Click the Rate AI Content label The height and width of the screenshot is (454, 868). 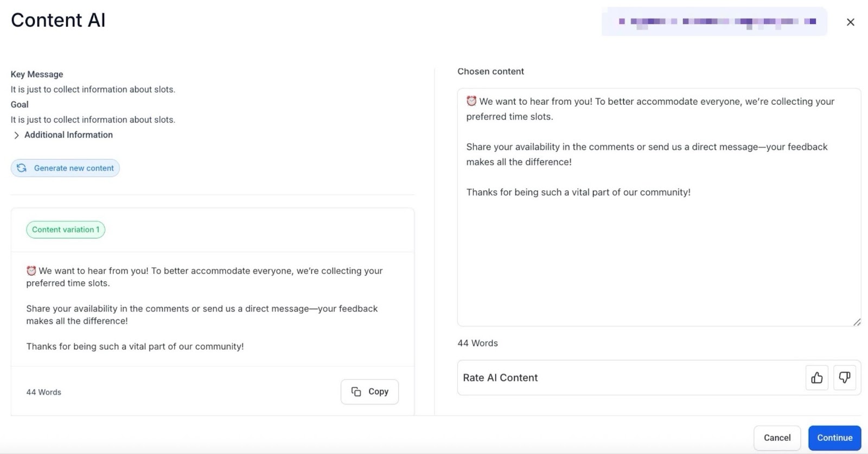tap(500, 378)
